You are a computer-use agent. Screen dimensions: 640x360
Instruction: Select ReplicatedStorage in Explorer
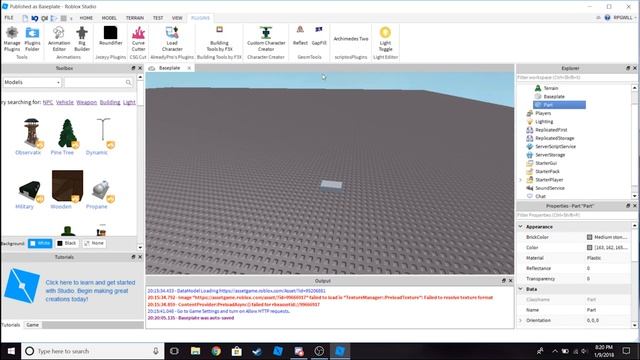tap(555, 138)
